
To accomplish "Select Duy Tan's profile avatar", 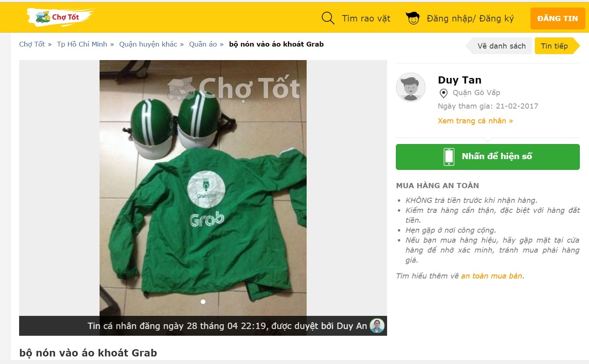I will point(411,87).
